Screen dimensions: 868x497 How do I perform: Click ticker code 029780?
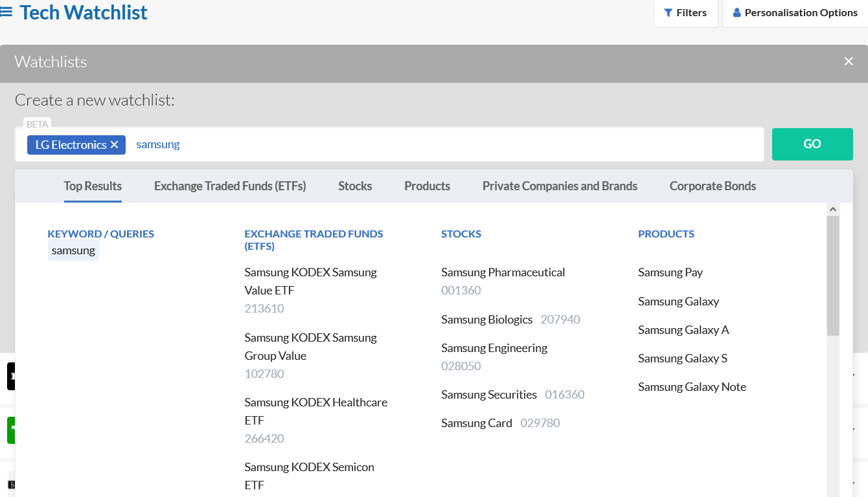click(x=540, y=423)
